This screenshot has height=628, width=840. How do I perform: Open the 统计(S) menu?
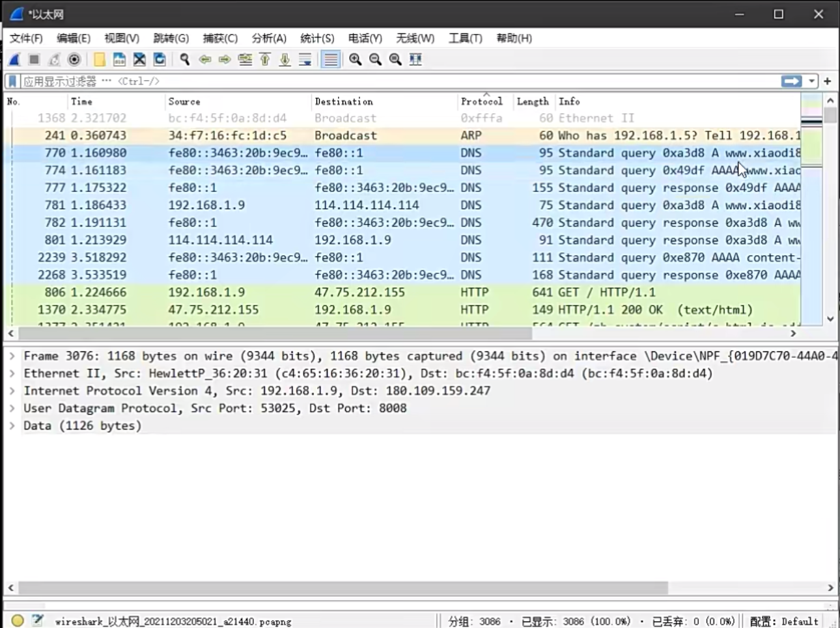pyautogui.click(x=317, y=38)
